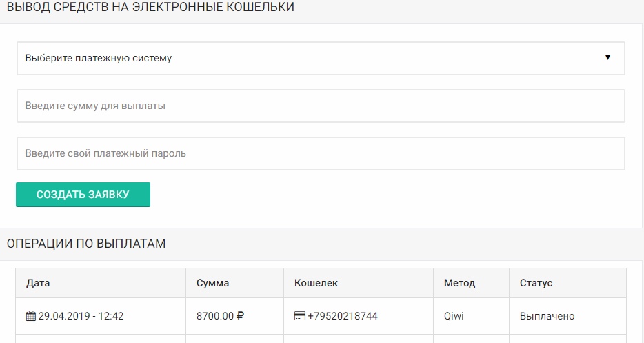This screenshot has width=644, height=343.
Task: Click the credit card icon beside wallet number
Action: (300, 316)
